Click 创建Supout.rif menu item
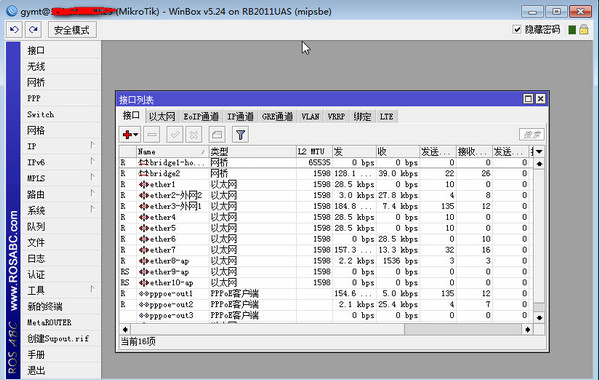The height and width of the screenshot is (380, 600). [61, 339]
